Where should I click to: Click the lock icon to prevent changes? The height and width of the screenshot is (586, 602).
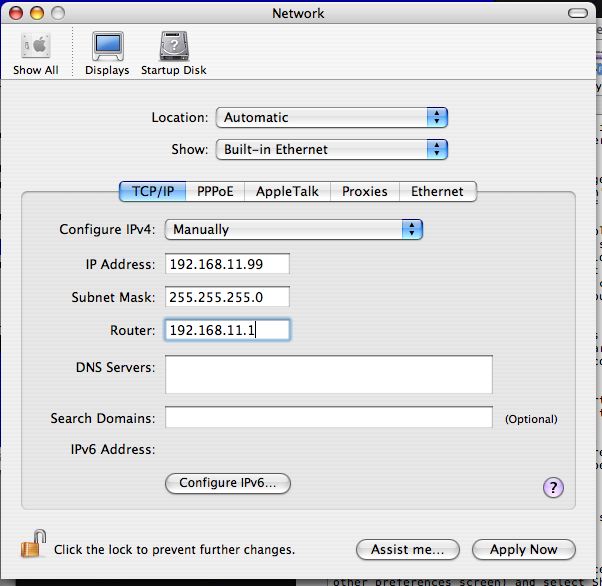click(x=33, y=544)
